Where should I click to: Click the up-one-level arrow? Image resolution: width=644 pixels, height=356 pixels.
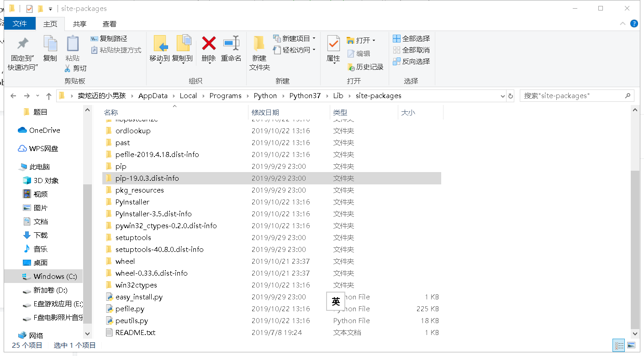click(49, 96)
